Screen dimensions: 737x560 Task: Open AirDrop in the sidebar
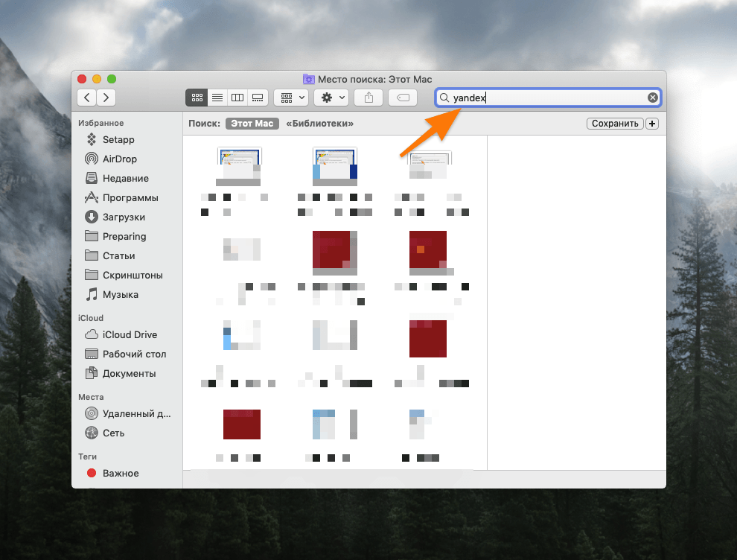tap(119, 159)
